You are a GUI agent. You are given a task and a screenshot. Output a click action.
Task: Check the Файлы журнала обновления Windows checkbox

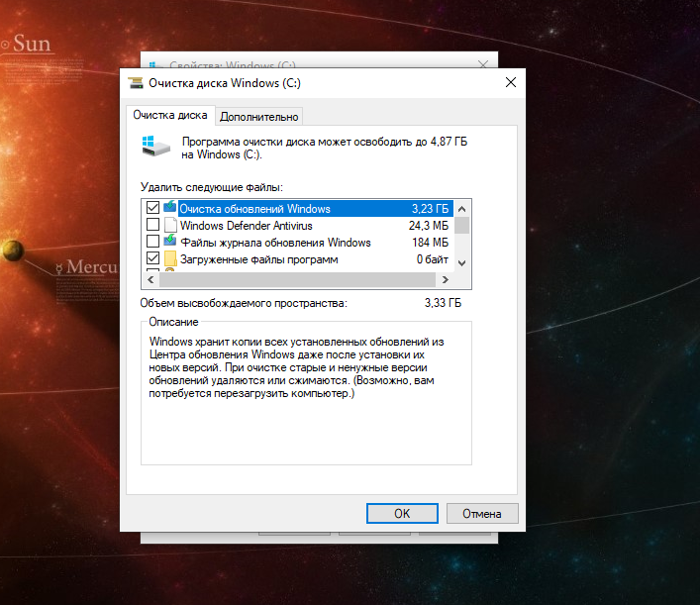(152, 241)
